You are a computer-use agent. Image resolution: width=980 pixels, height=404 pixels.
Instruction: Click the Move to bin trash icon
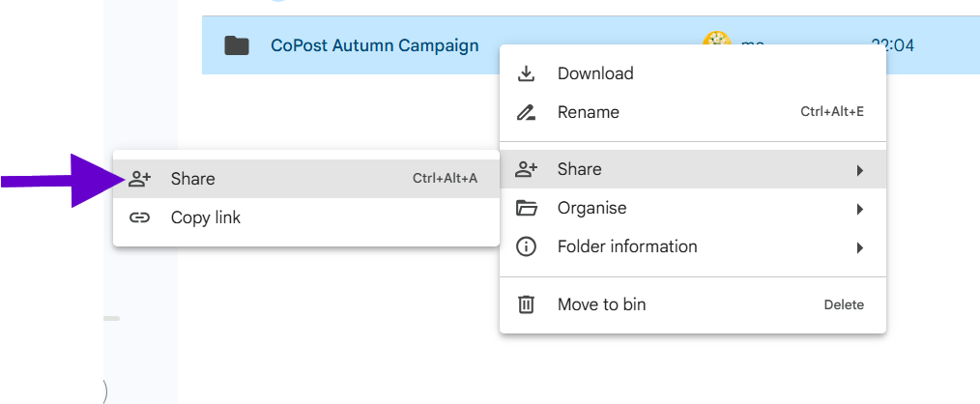526,304
